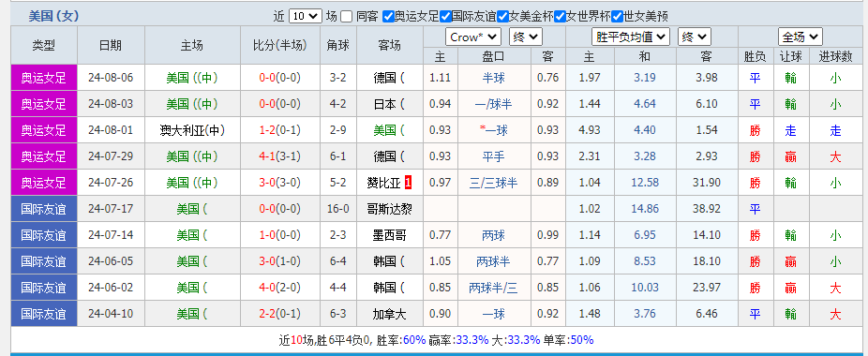The height and width of the screenshot is (356, 868).
Task: Open the Crow* bookmaker dropdown
Action: pyautogui.click(x=473, y=37)
